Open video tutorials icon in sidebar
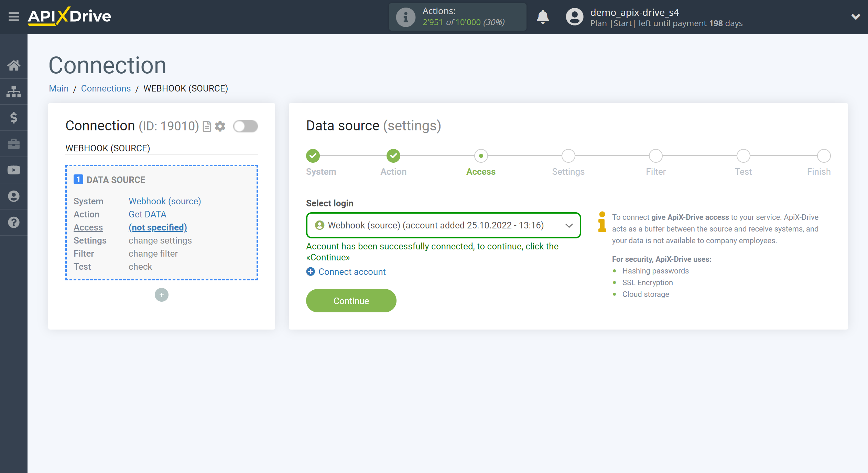The width and height of the screenshot is (868, 473). (14, 170)
